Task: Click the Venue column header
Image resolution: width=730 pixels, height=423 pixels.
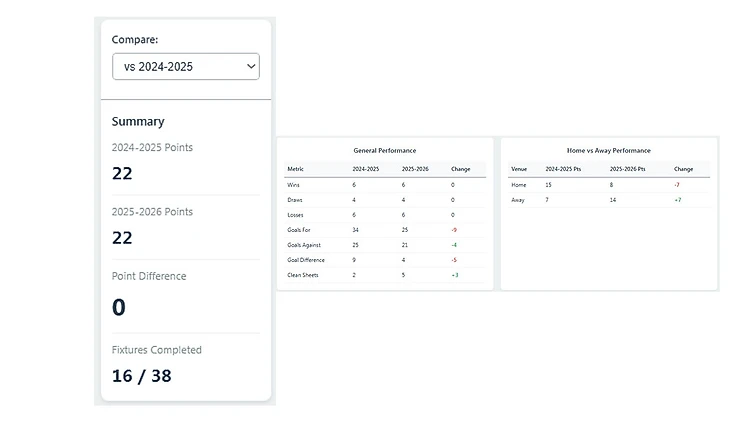Action: point(519,169)
